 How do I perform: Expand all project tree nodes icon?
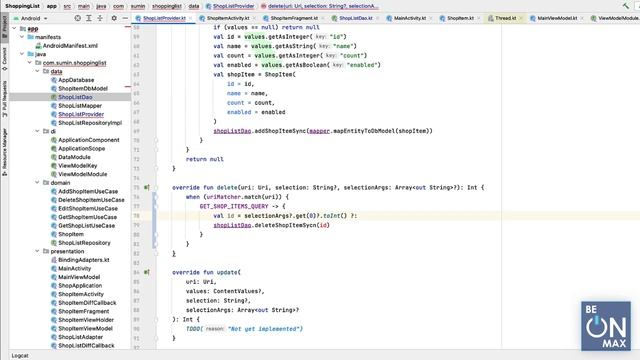coord(89,18)
